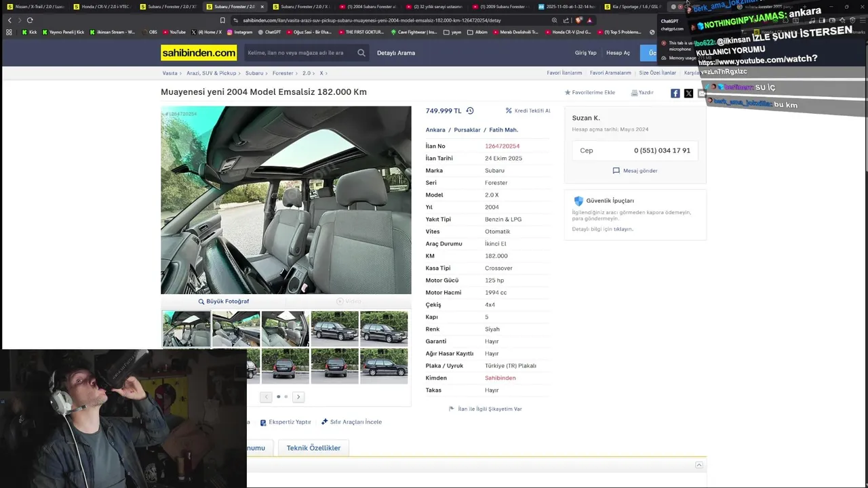
Task: Click the zoom icon in address bar
Action: [555, 20]
